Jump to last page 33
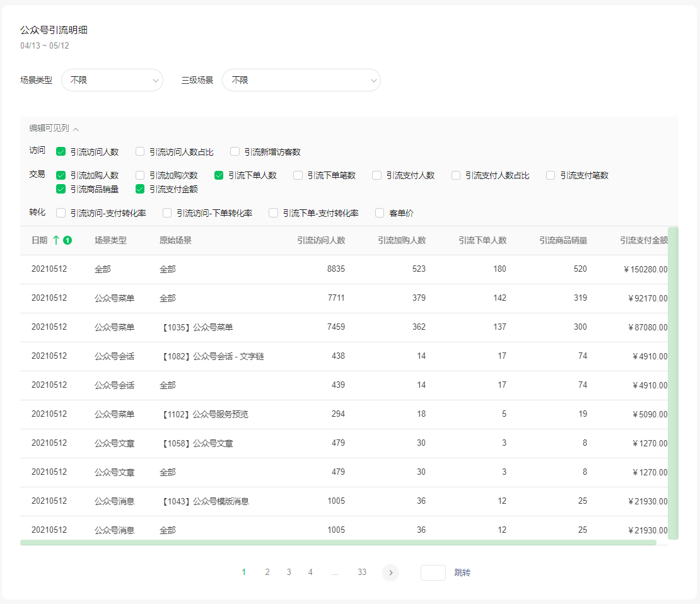The image size is (700, 604). point(362,572)
